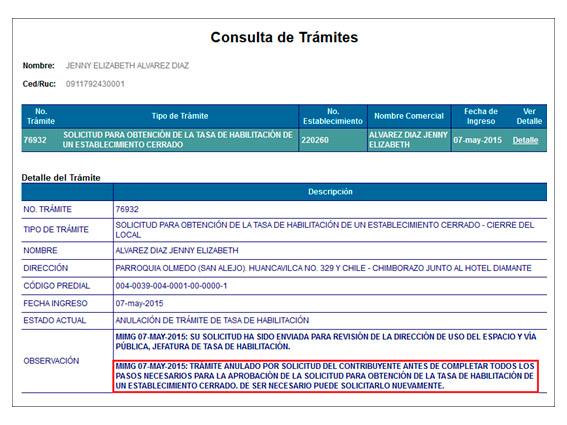Click the 'ESTADO ACTUAL' detail label
The image size is (567, 425).
[55, 320]
